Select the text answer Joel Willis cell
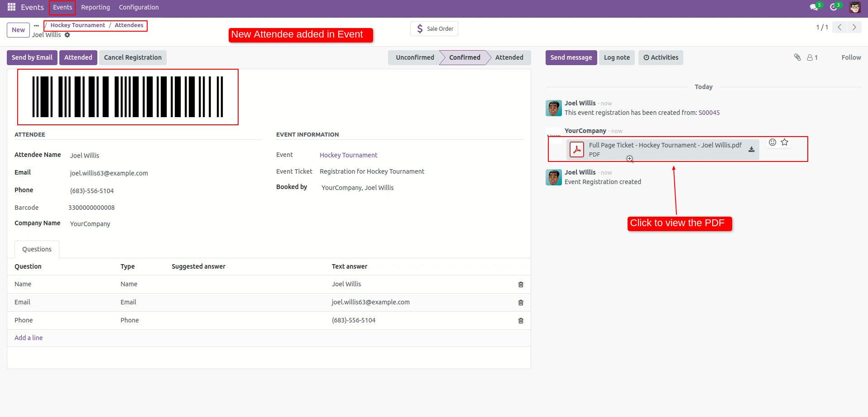 (346, 284)
